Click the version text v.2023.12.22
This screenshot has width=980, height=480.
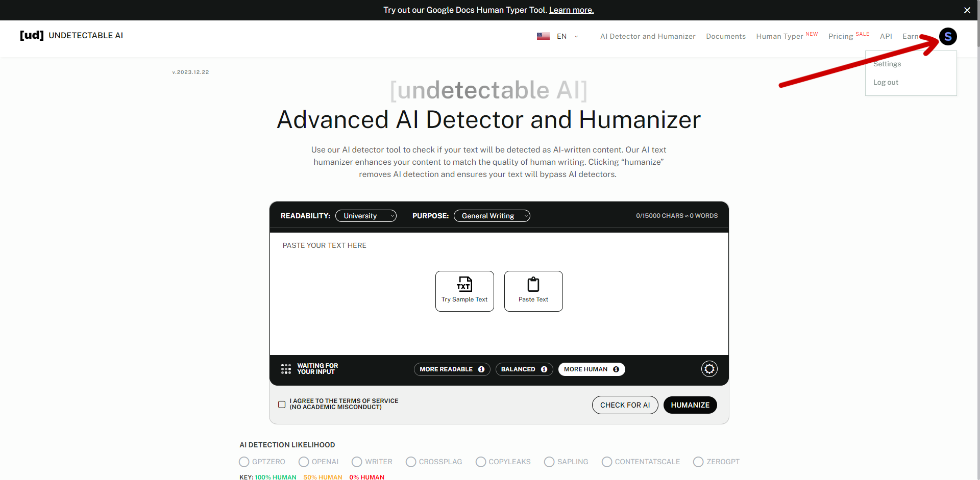pyautogui.click(x=190, y=72)
